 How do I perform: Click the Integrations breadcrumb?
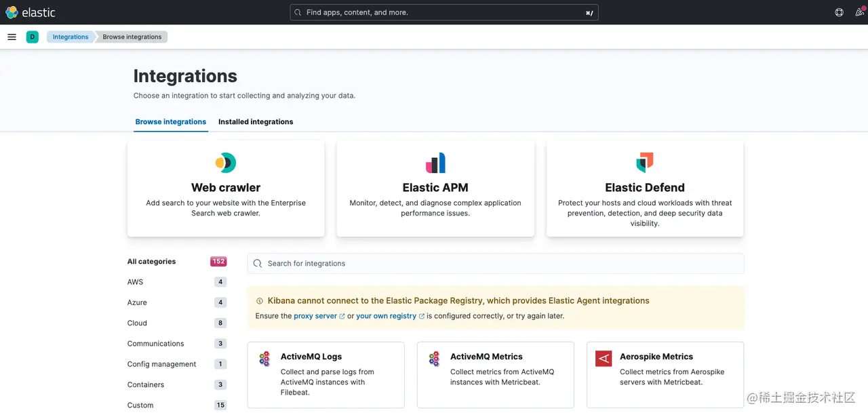71,37
